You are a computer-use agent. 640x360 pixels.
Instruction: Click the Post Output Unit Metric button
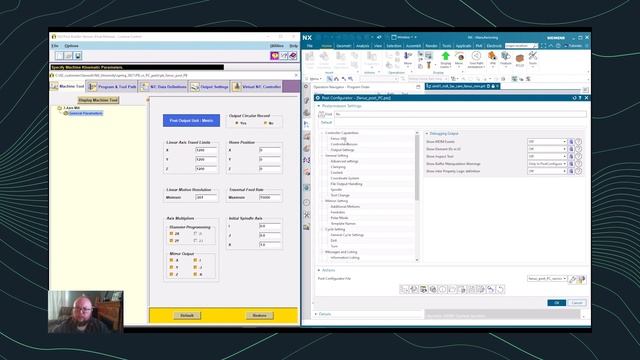pyautogui.click(x=191, y=120)
